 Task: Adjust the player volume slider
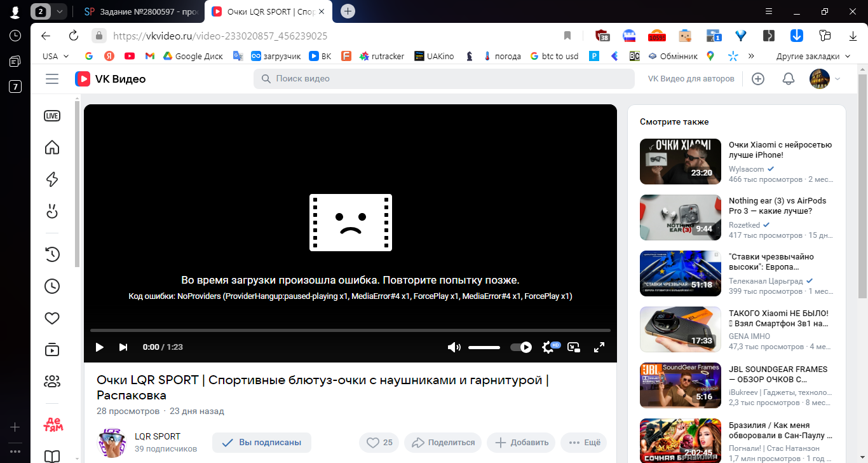coord(484,347)
